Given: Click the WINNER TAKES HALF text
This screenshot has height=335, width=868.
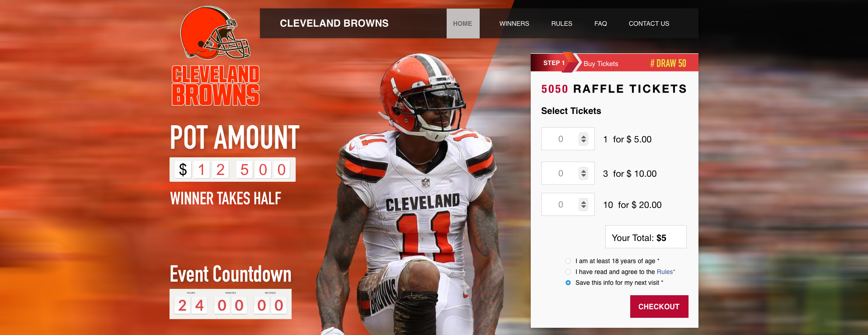Looking at the screenshot, I should coord(226,198).
